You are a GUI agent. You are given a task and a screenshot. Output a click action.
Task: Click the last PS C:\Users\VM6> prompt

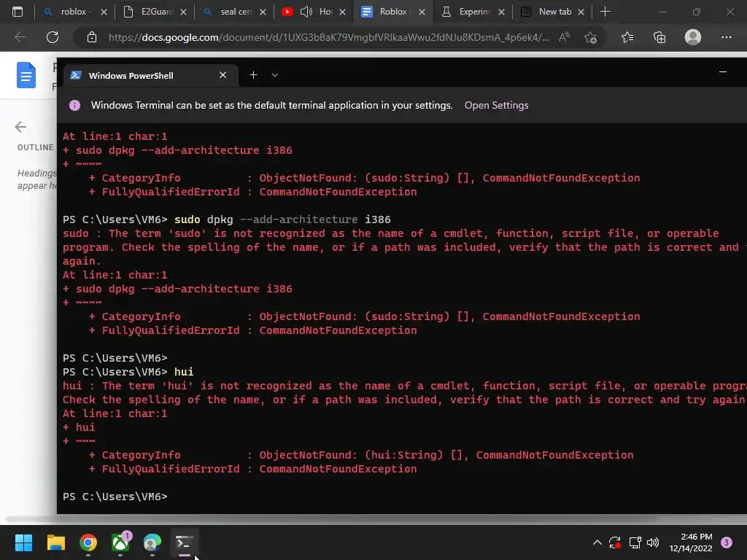coord(115,497)
